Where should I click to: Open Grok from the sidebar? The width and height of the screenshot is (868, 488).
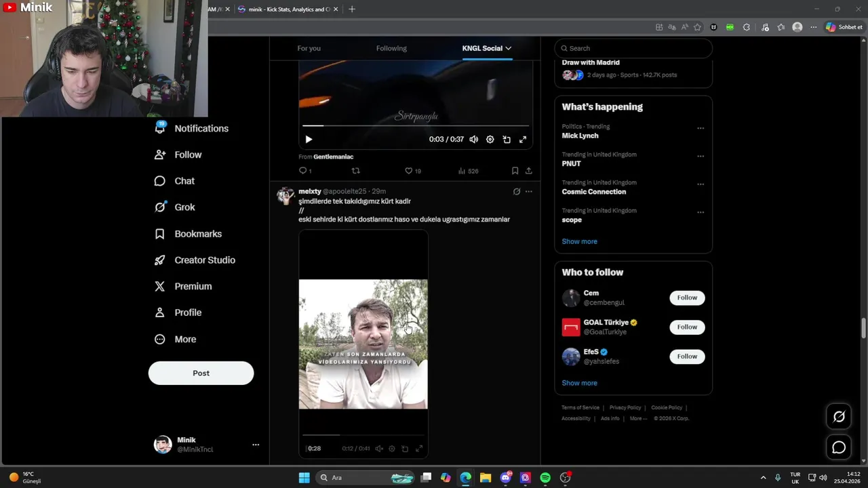point(175,207)
